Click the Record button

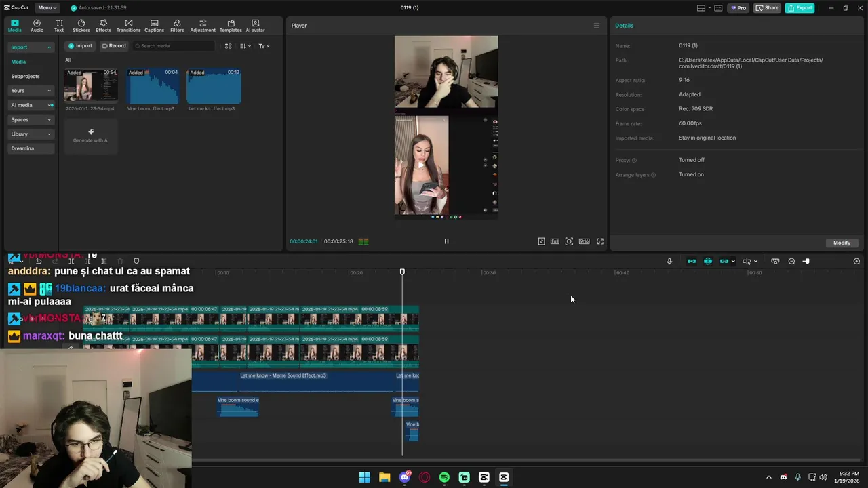[114, 46]
